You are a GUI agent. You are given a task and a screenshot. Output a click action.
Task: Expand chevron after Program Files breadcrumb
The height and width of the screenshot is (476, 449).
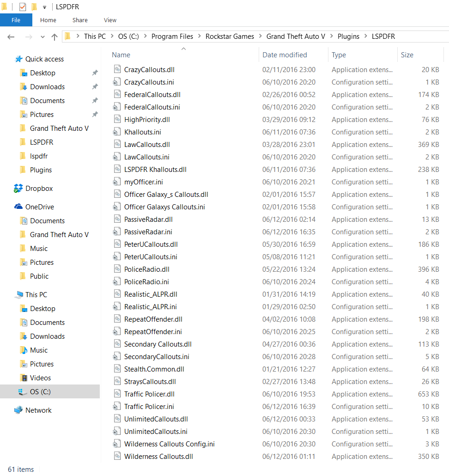click(x=199, y=36)
